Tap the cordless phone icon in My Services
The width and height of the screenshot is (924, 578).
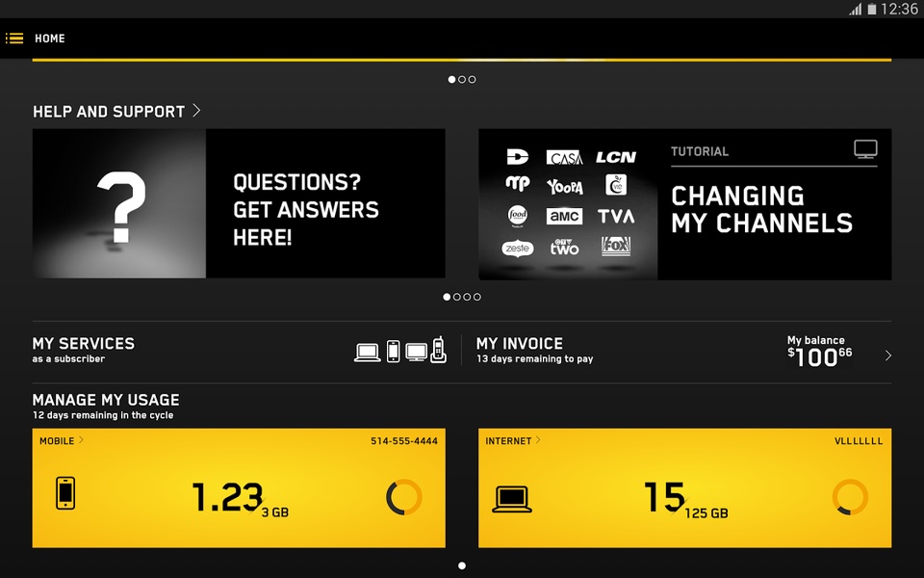[439, 350]
